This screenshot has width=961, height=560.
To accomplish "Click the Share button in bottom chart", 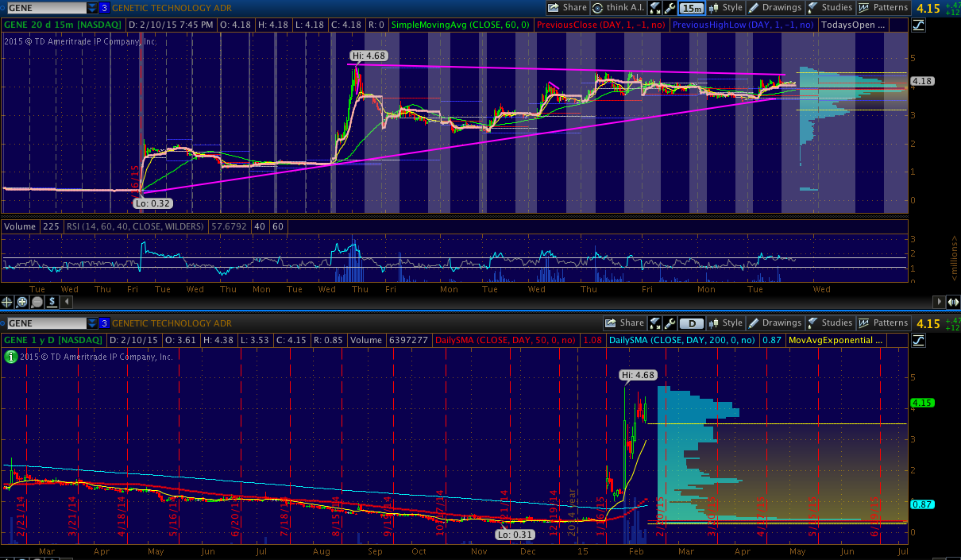I will [x=624, y=323].
